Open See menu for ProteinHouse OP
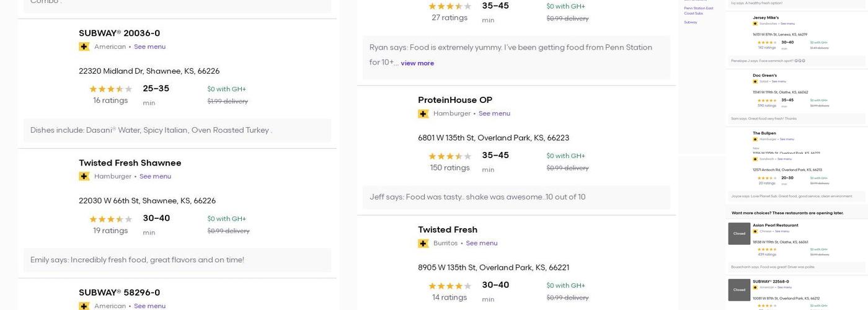 494,114
